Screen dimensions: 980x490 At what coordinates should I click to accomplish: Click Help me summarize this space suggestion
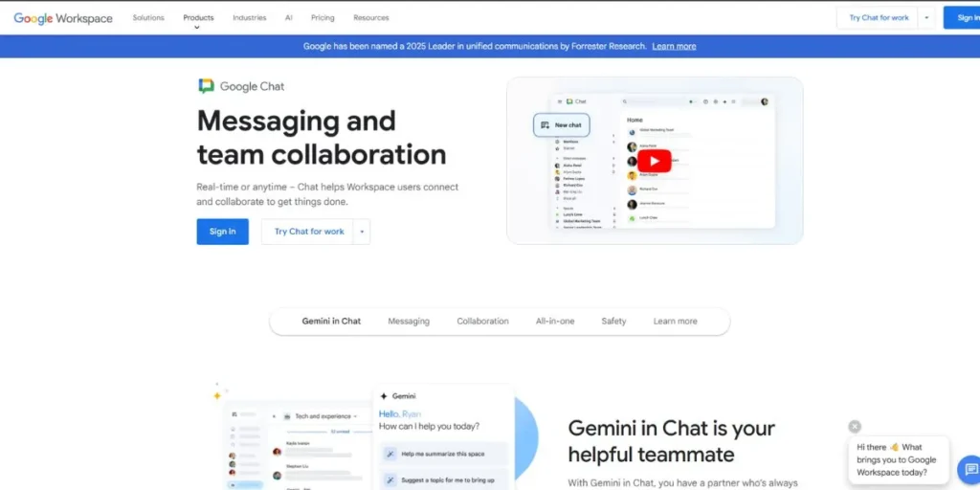point(443,454)
